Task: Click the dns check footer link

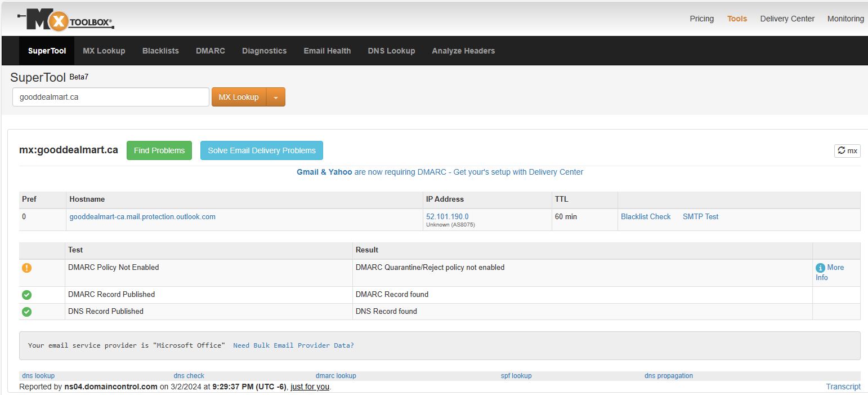Action: click(x=189, y=376)
